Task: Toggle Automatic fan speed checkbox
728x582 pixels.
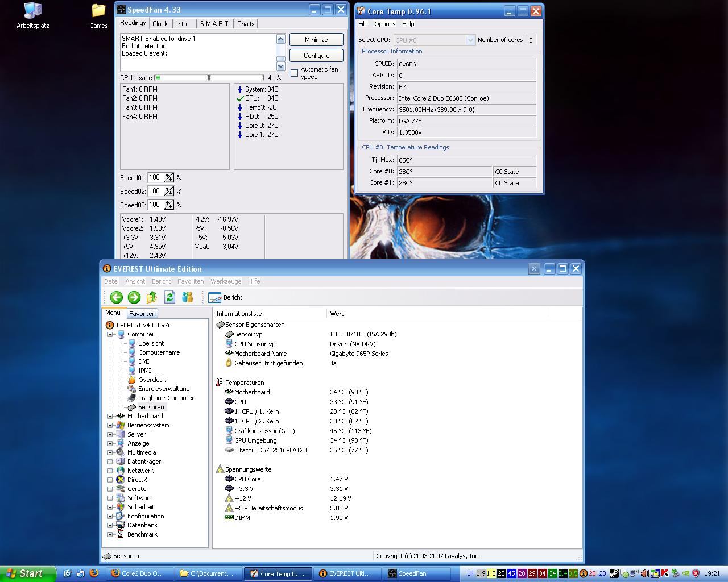Action: [x=294, y=73]
